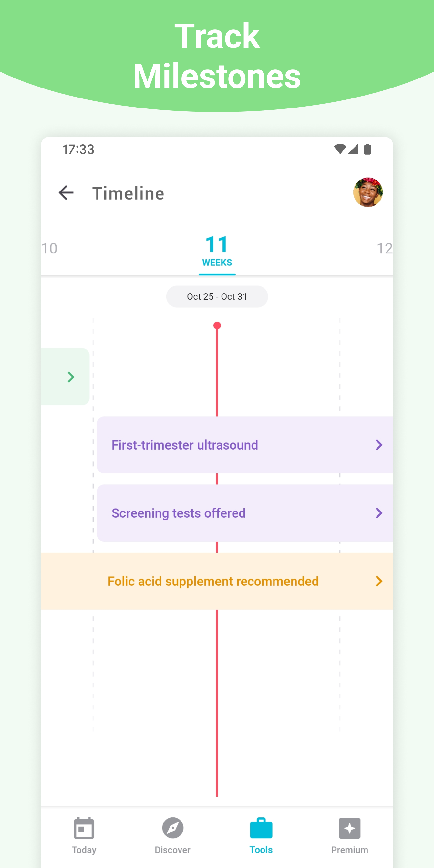434x868 pixels.
Task: Tap the Oct 25 - Oct 31 date pill
Action: (217, 296)
